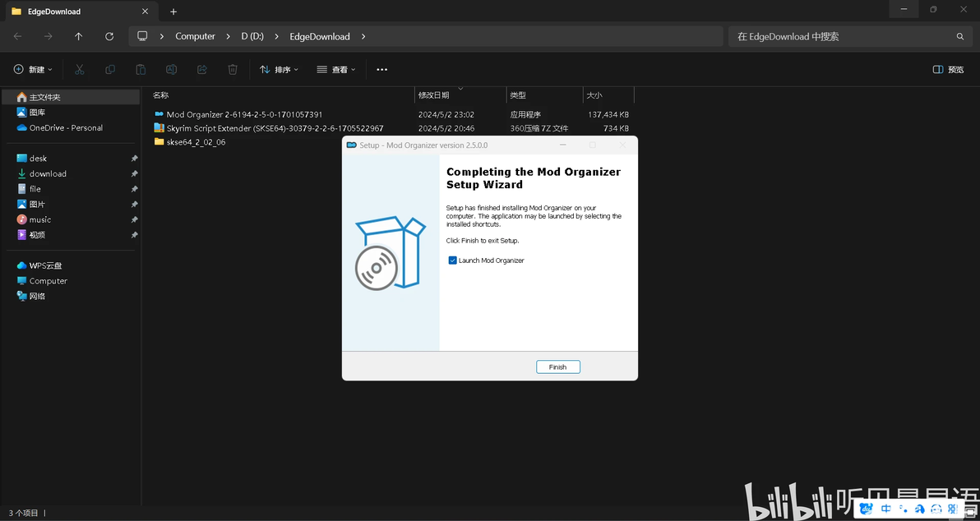Click the Share icon in toolbar
Screen dimensions: 980x521
click(x=202, y=69)
